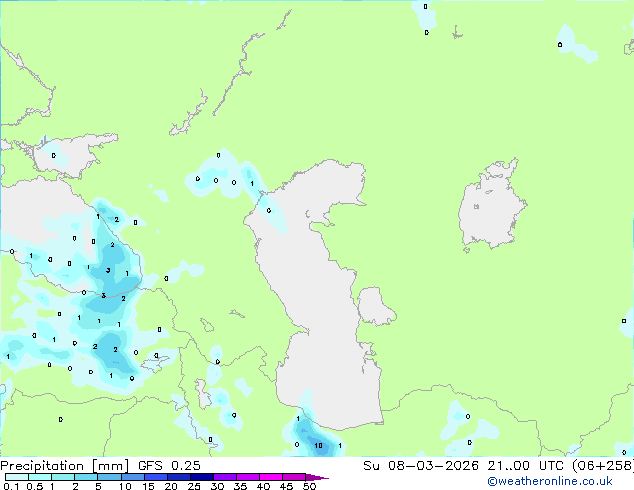
Task: Click the 30–35 mm purple swatch
Action: (224, 477)
